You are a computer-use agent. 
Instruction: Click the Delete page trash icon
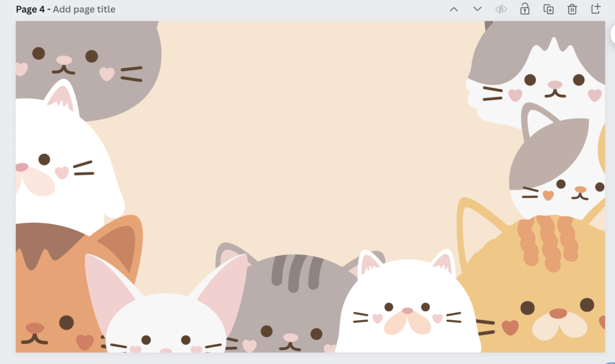click(572, 9)
